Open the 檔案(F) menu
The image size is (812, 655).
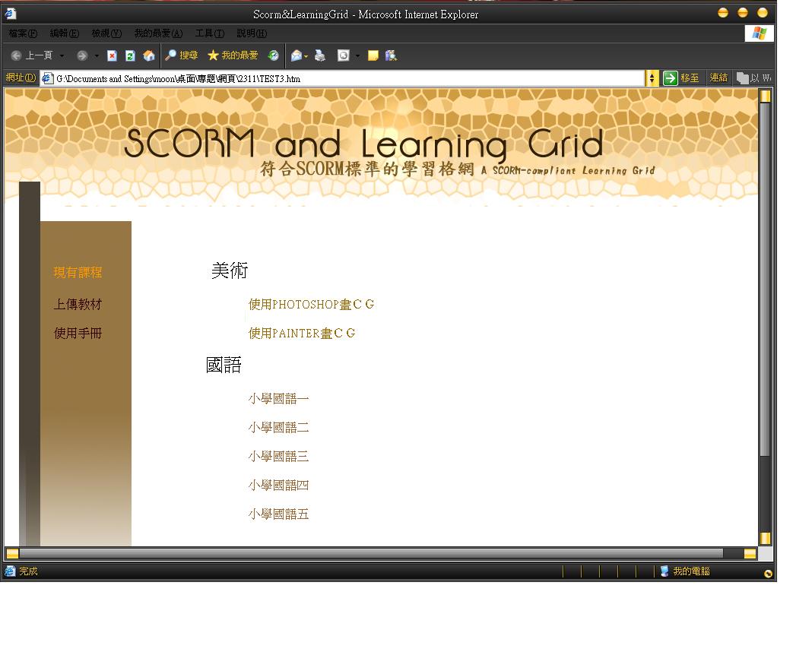click(22, 33)
